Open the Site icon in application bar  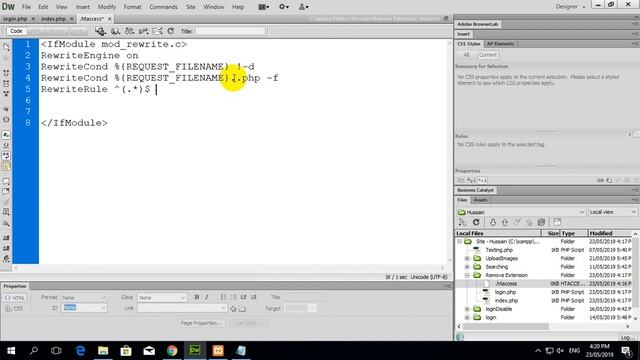[x=304, y=7]
